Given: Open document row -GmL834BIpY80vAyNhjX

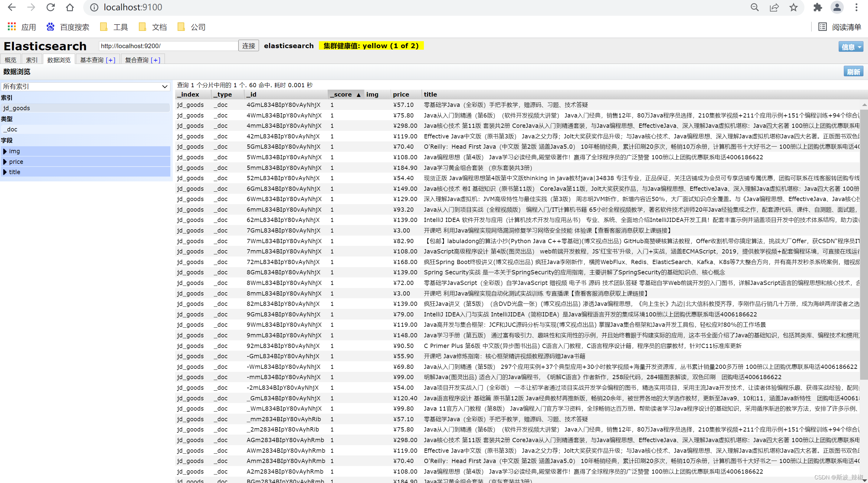Looking at the screenshot, I should 518,356.
